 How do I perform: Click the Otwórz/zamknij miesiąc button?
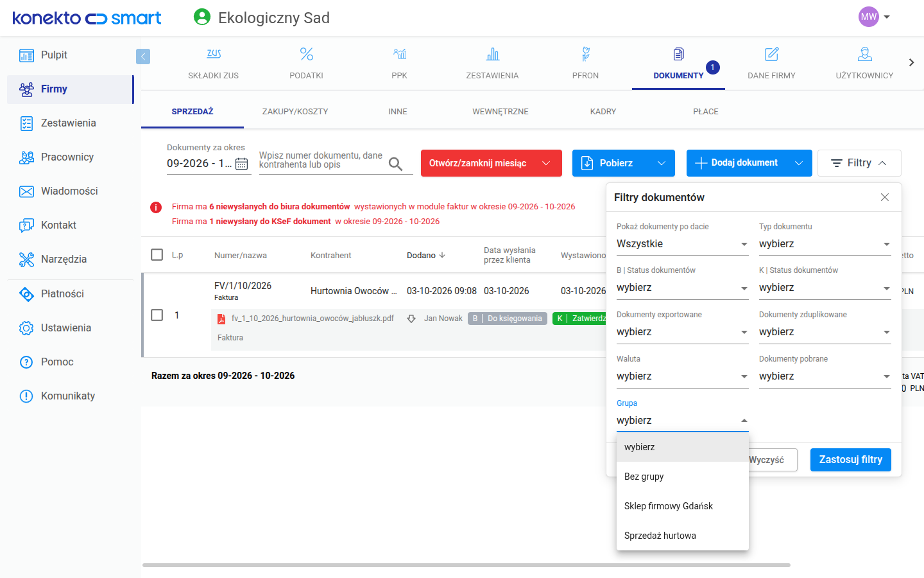click(x=492, y=163)
